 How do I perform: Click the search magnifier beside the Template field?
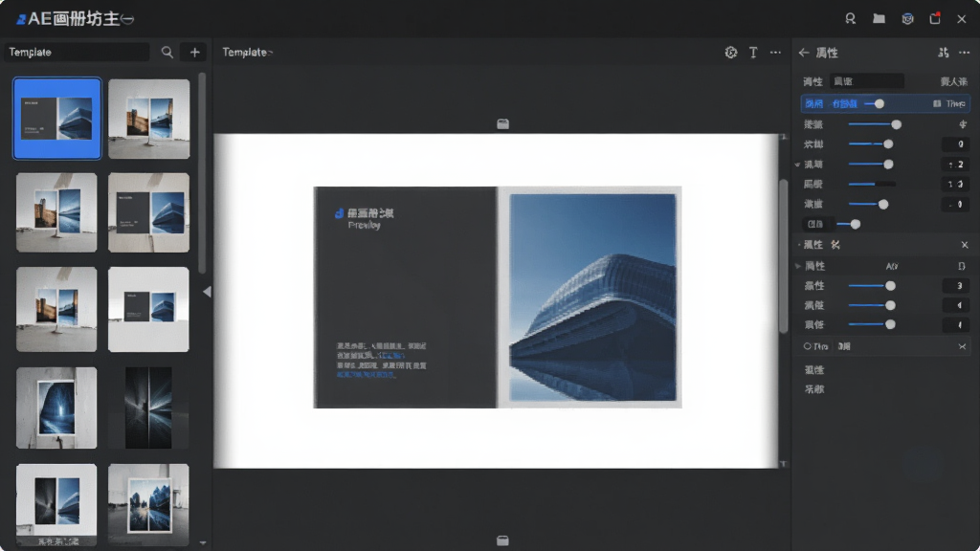pyautogui.click(x=167, y=53)
